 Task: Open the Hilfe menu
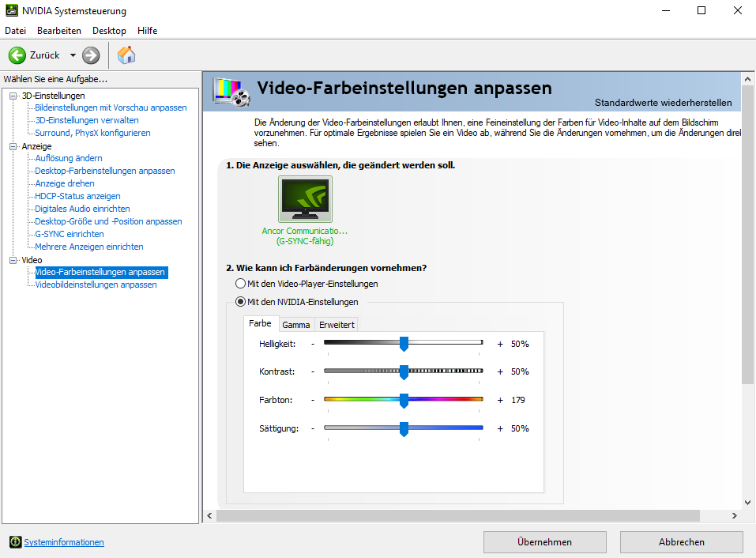tap(148, 30)
